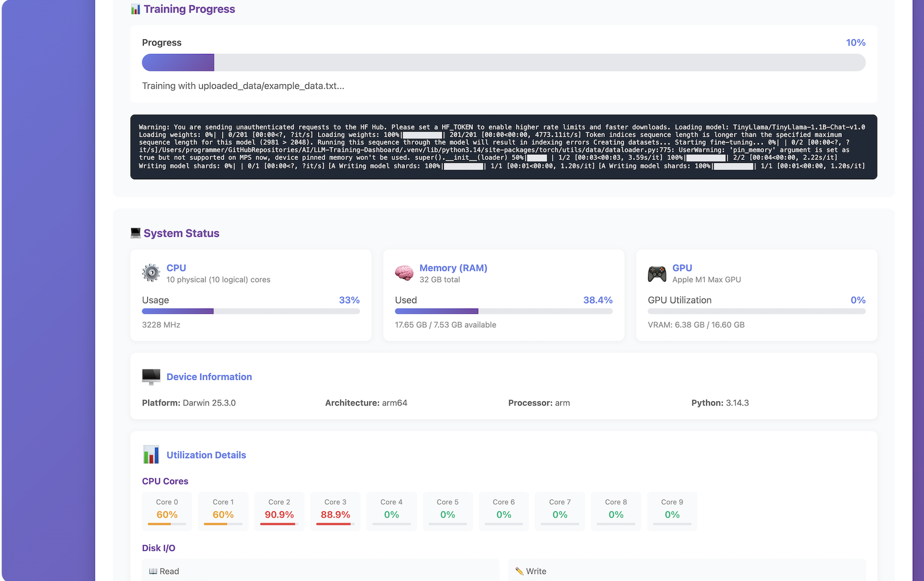The width and height of the screenshot is (924, 581).
Task: Click the Utilization Details bar chart icon
Action: point(151,454)
